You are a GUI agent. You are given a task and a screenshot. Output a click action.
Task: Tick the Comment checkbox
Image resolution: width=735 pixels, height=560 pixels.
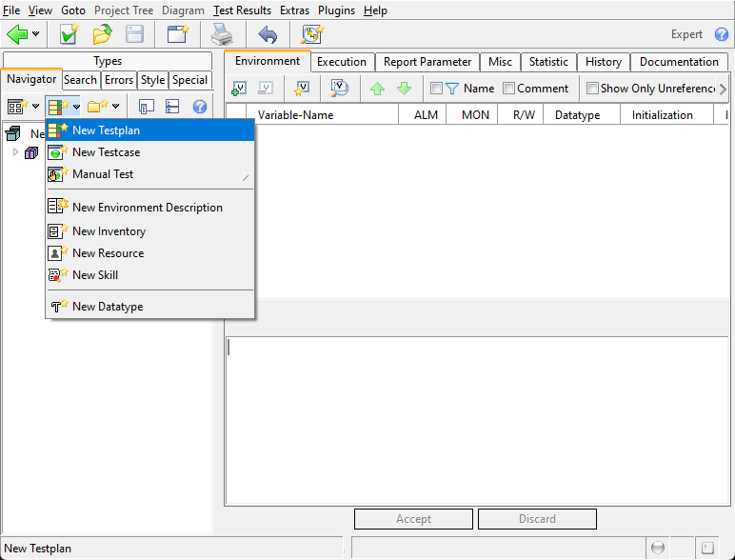[x=508, y=89]
